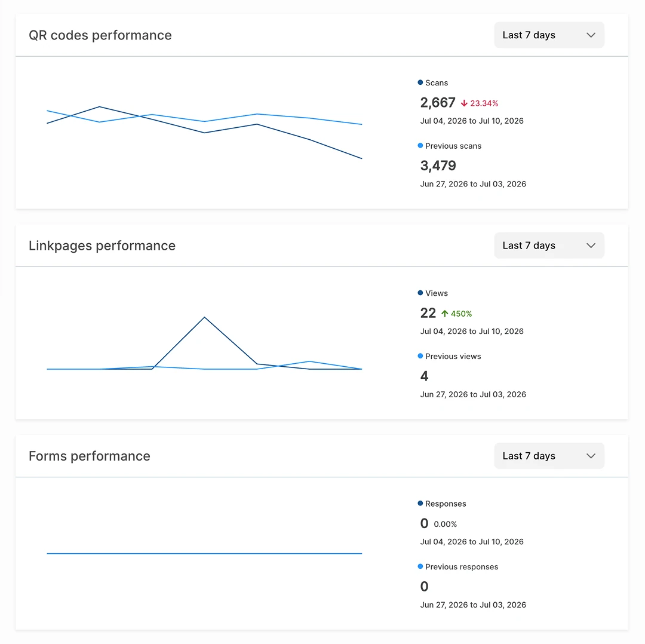Click Previous responses date range Jun 27 to Jul 03
The image size is (645, 644).
click(473, 605)
